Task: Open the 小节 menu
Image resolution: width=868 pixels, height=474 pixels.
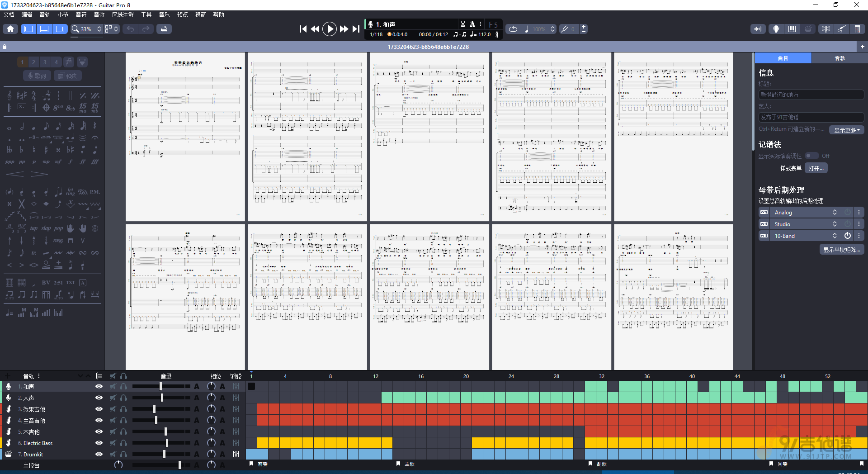Action: click(63, 14)
